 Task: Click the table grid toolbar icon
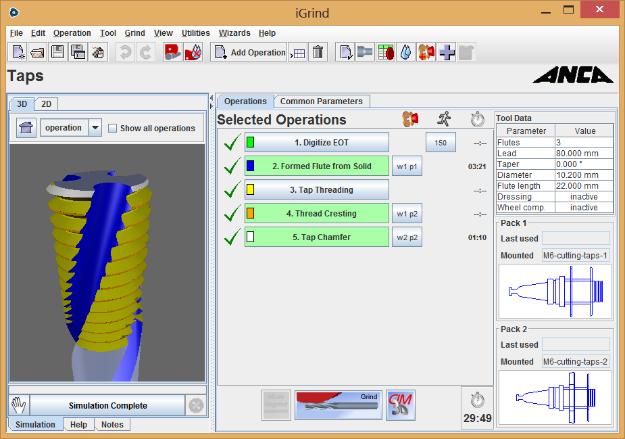(297, 52)
